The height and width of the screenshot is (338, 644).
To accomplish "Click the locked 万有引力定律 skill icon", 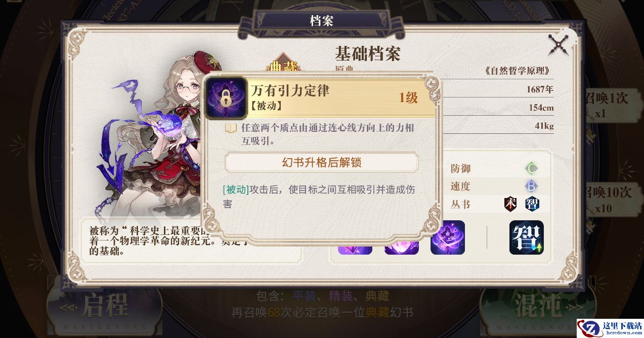I will (226, 98).
